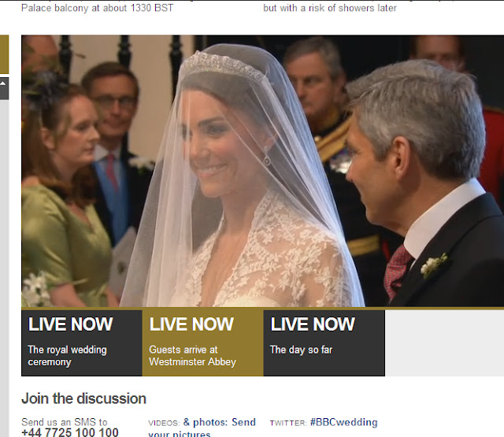Screen dimensions: 504x437
Task: Open the #BBCwedding Twitter hashtag link
Action: point(343,422)
